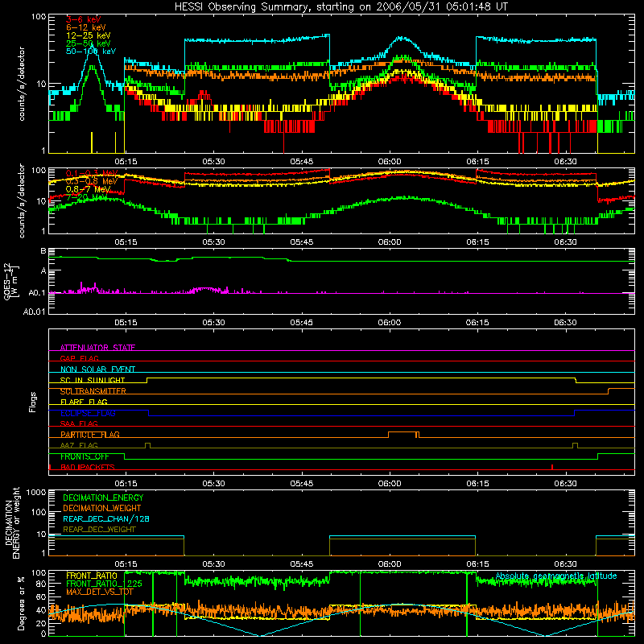Select the FRONTS_OFF flag label

pyautogui.click(x=85, y=456)
